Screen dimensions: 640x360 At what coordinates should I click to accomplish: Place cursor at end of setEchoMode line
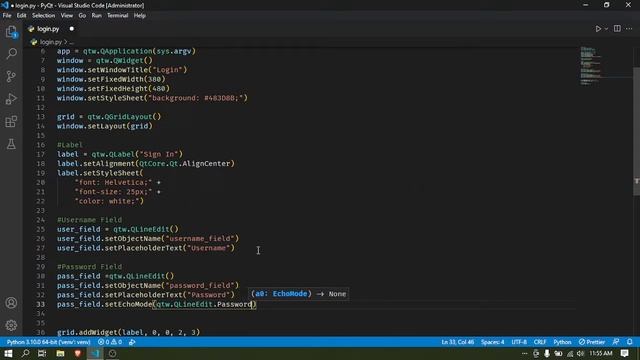point(256,304)
